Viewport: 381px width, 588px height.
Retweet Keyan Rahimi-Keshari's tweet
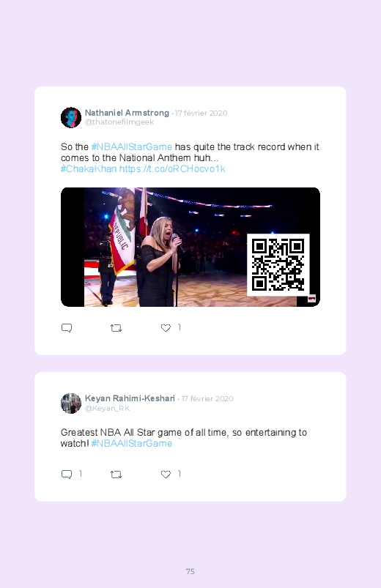(116, 475)
